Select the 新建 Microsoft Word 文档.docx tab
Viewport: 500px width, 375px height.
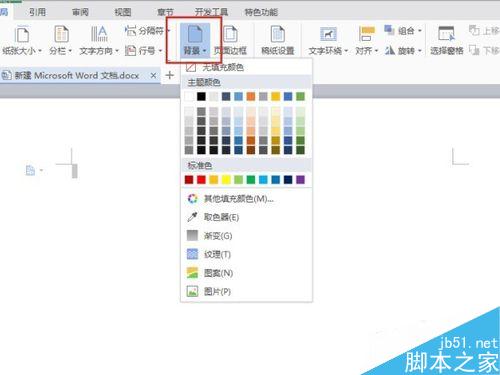click(80, 76)
